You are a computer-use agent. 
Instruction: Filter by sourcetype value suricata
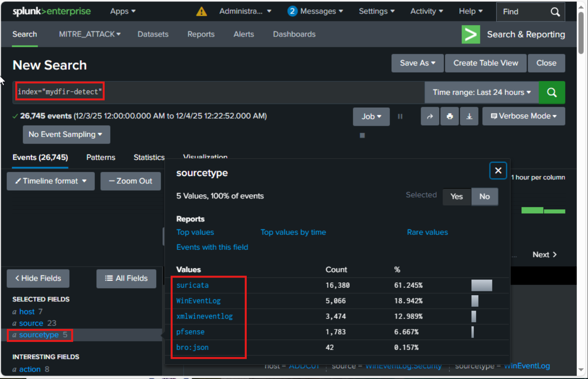[x=192, y=285]
